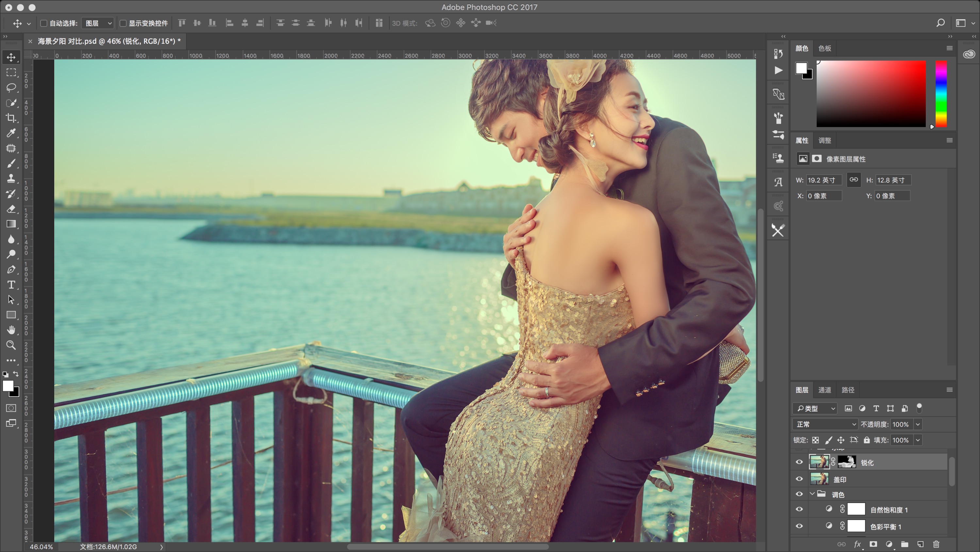The image size is (980, 552).
Task: Select the Pen tool
Action: (x=11, y=270)
